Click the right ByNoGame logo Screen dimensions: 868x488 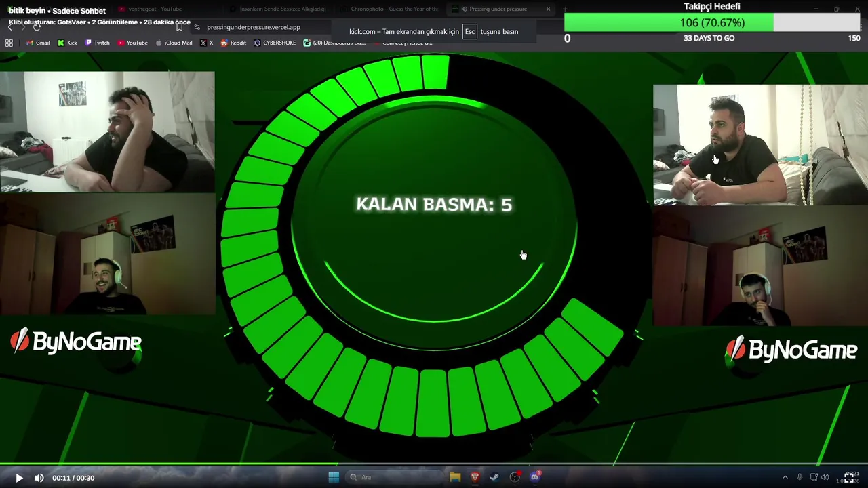click(x=791, y=350)
